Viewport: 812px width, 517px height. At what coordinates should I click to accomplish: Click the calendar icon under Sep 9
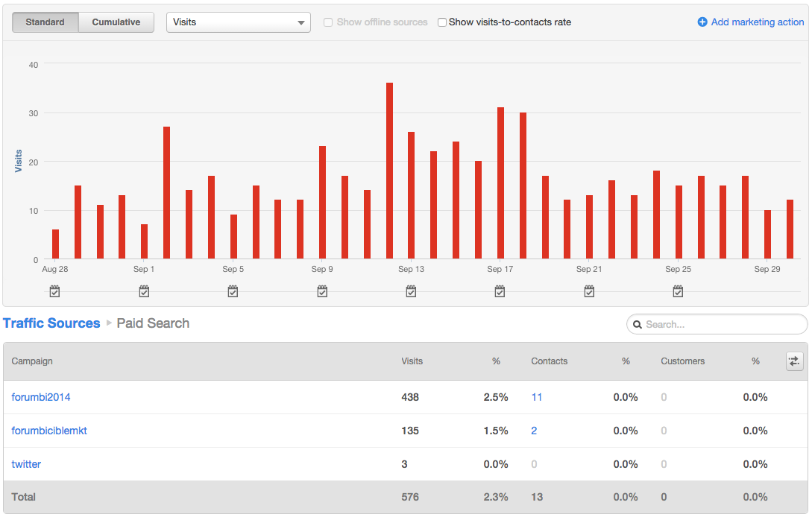tap(322, 291)
